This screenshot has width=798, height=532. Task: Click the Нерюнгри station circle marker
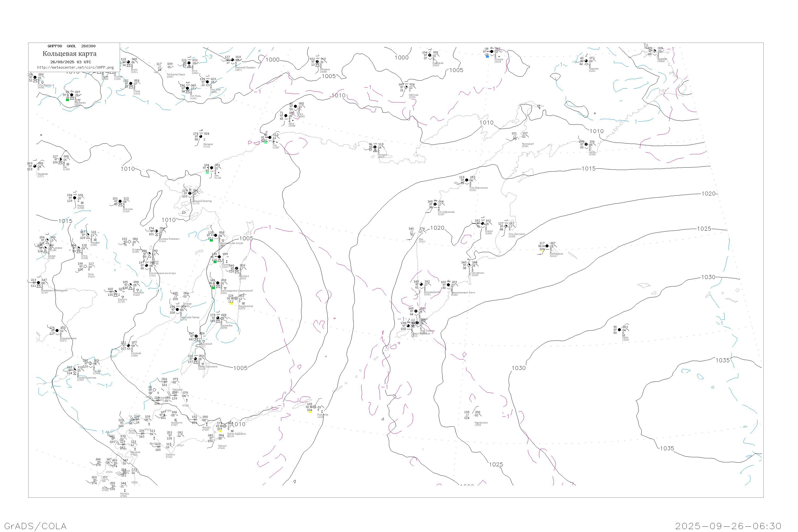tap(72, 95)
